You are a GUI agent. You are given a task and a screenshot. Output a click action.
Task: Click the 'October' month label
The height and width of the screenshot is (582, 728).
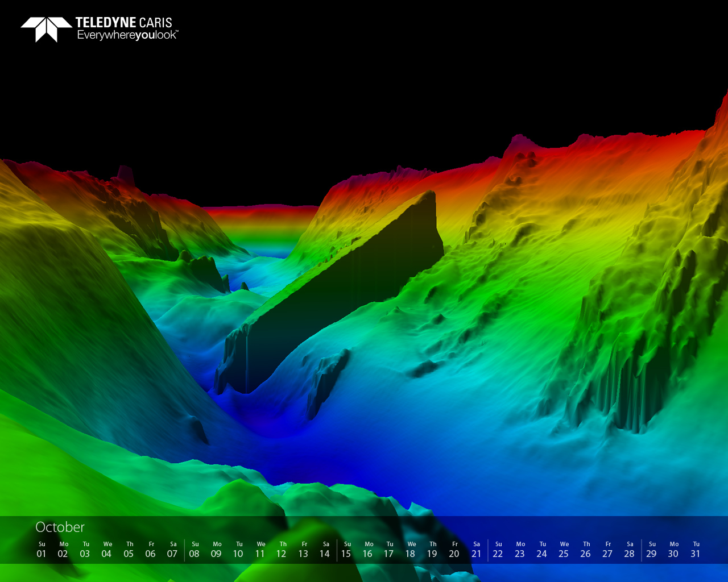point(60,527)
